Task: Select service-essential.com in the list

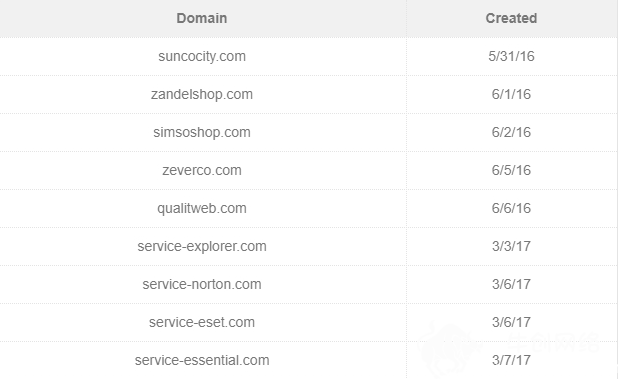Action: pyautogui.click(x=202, y=360)
